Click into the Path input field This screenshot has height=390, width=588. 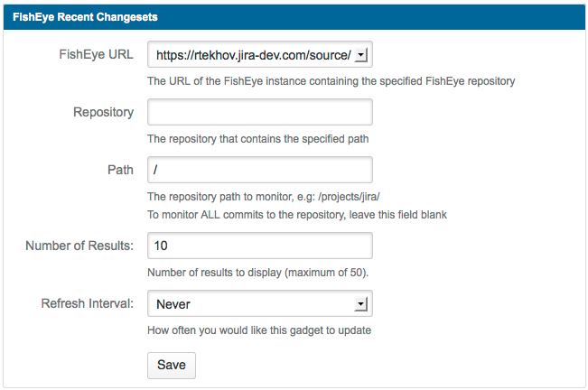(259, 170)
